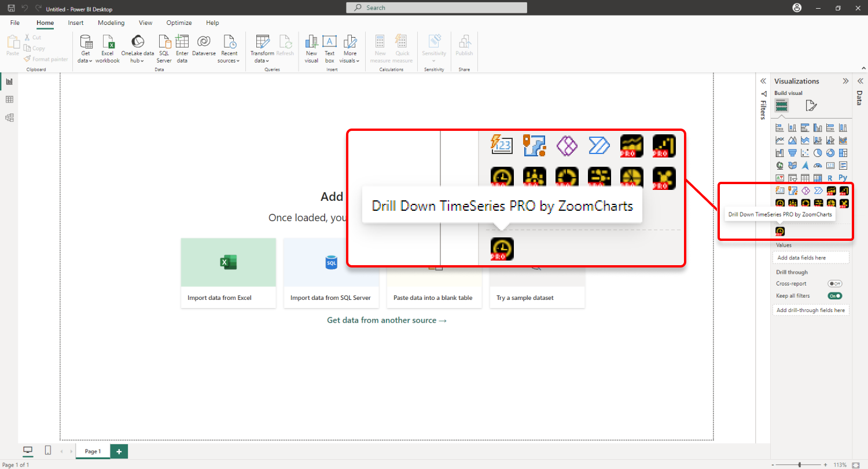Select the Funnel visual
The image size is (868, 469).
pyautogui.click(x=792, y=153)
